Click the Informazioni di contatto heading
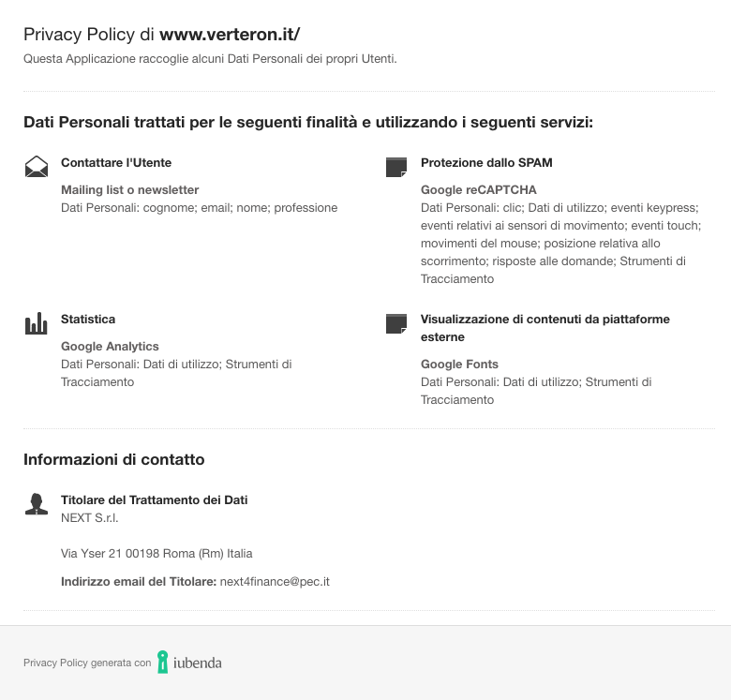Viewport: 731px width, 700px height. pos(114,459)
